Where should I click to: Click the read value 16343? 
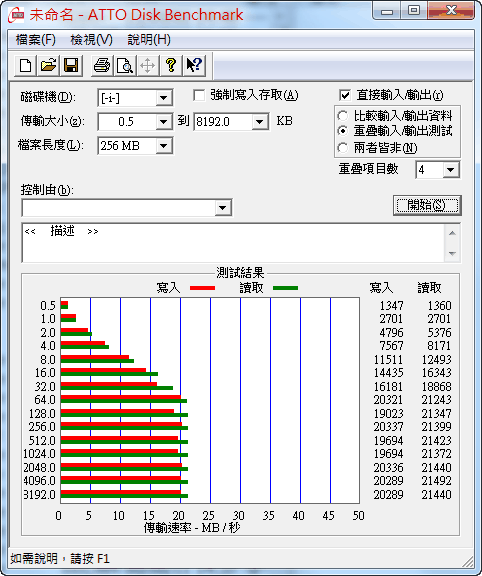coord(436,373)
